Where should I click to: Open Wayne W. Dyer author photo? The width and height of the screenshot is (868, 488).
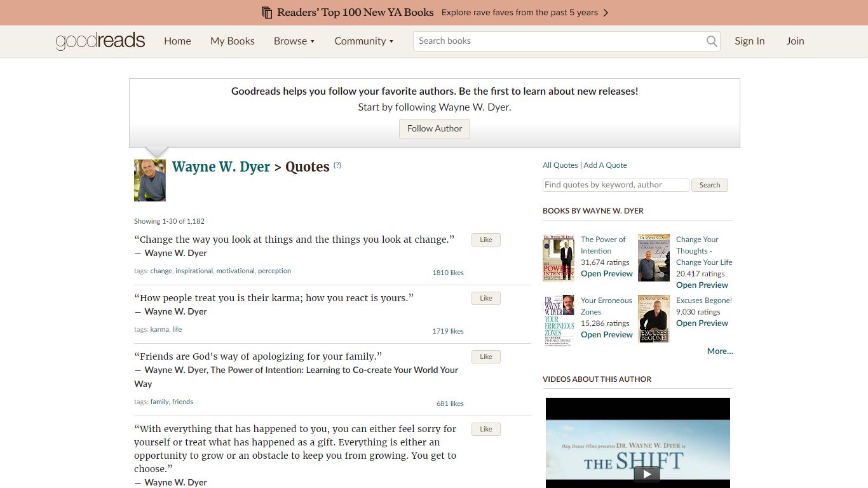coord(150,180)
